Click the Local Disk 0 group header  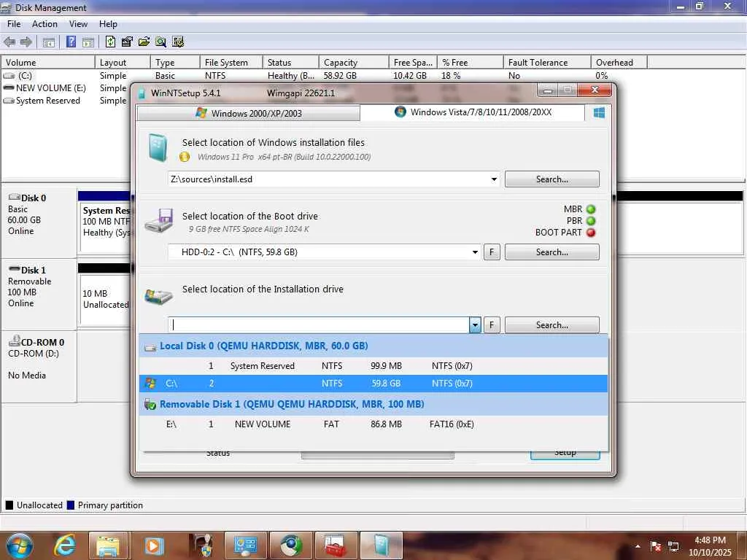pos(373,346)
